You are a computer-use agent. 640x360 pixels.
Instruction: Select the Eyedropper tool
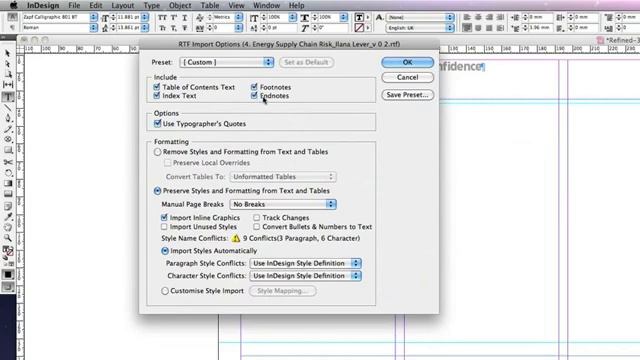8,217
